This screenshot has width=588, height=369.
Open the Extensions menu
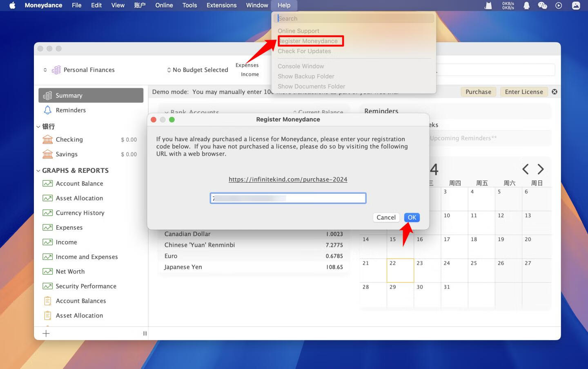point(221,5)
